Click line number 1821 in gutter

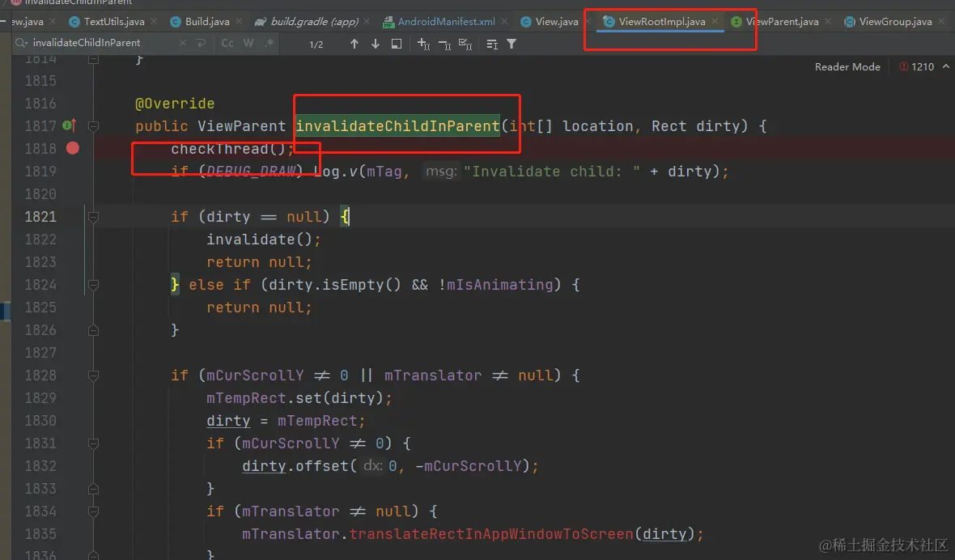point(40,217)
